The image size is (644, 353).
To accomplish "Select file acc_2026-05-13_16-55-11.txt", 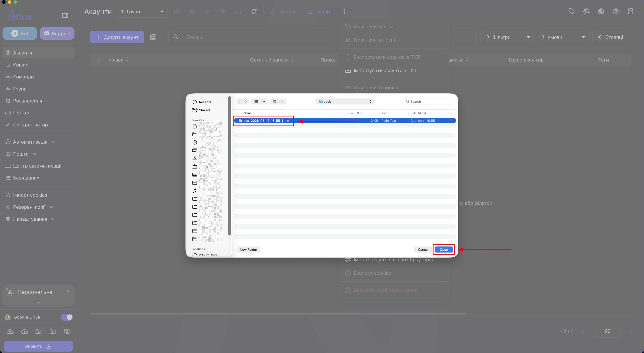I will click(x=345, y=121).
